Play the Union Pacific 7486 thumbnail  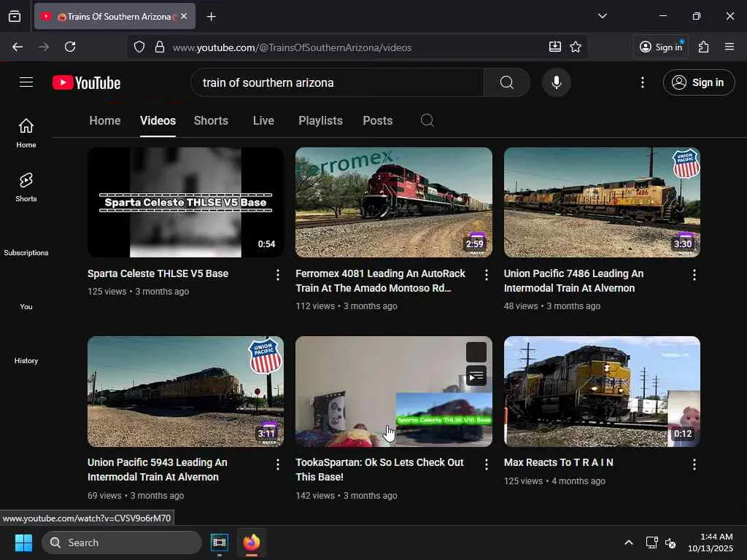coord(602,203)
